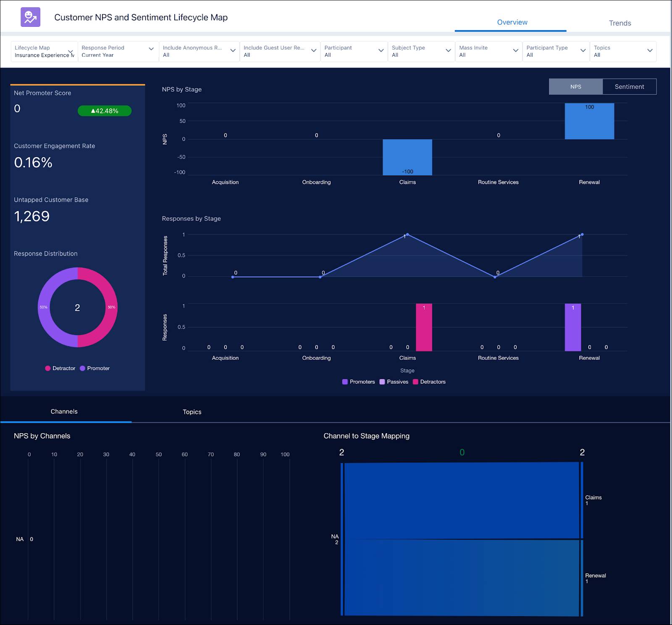Click the NPS by Channels heading
672x625 pixels.
(x=42, y=436)
